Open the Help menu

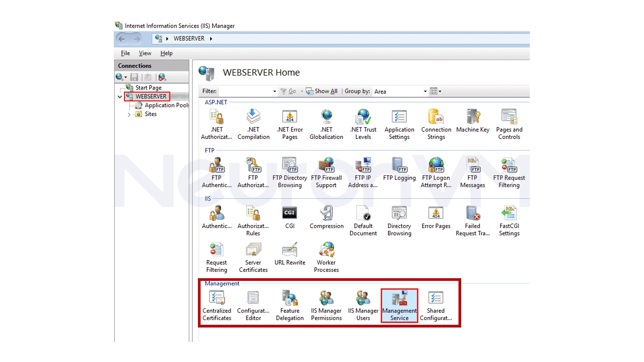[x=166, y=53]
